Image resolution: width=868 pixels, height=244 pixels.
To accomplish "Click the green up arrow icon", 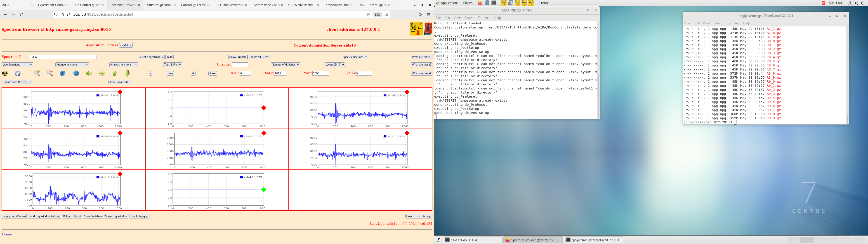I will point(115,73).
